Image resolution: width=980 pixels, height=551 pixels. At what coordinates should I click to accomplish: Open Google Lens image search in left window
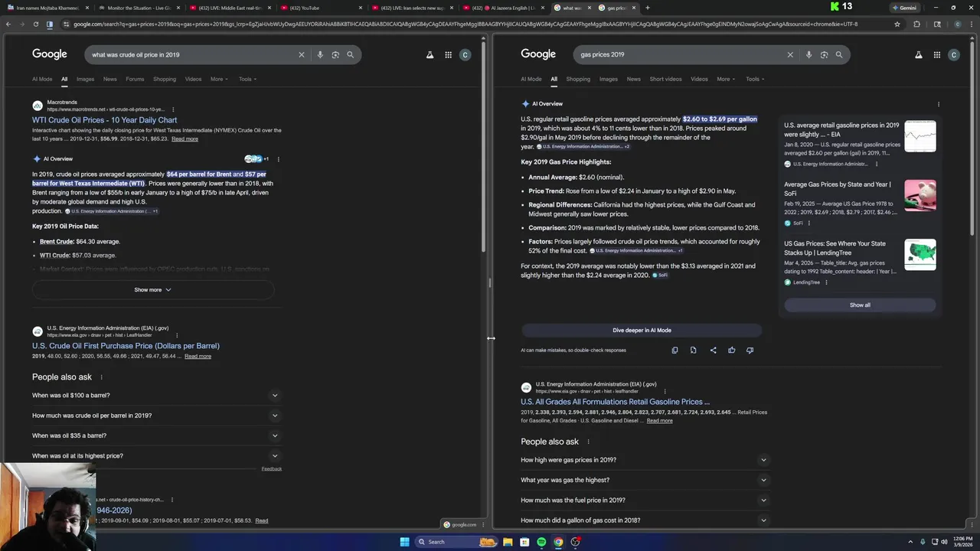(335, 54)
